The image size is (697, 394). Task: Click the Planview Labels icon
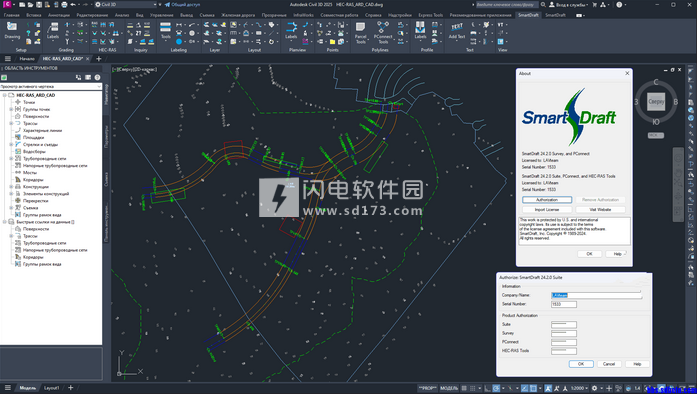pos(291,30)
